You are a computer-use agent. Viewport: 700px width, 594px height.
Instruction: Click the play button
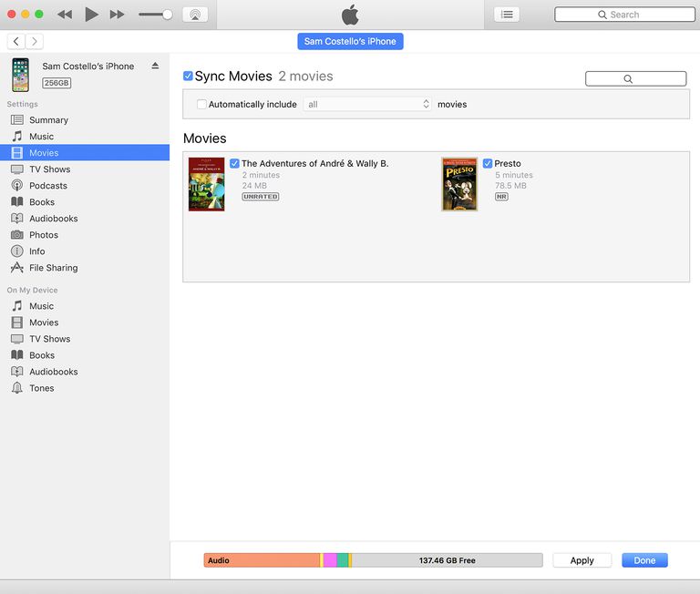coord(91,15)
